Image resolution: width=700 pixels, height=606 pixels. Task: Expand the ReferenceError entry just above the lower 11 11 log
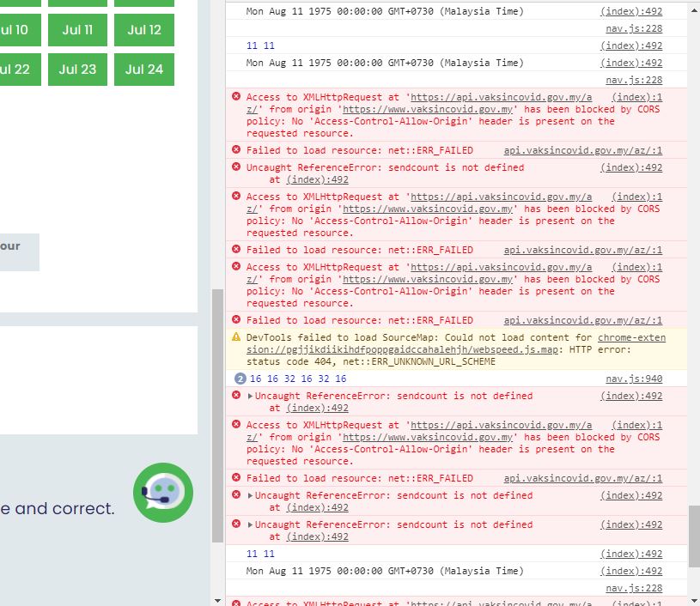(x=250, y=524)
